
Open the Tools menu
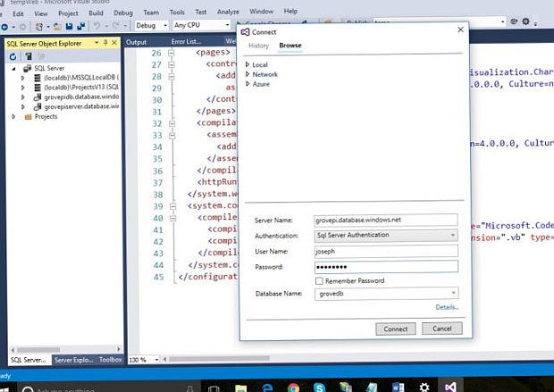point(177,12)
